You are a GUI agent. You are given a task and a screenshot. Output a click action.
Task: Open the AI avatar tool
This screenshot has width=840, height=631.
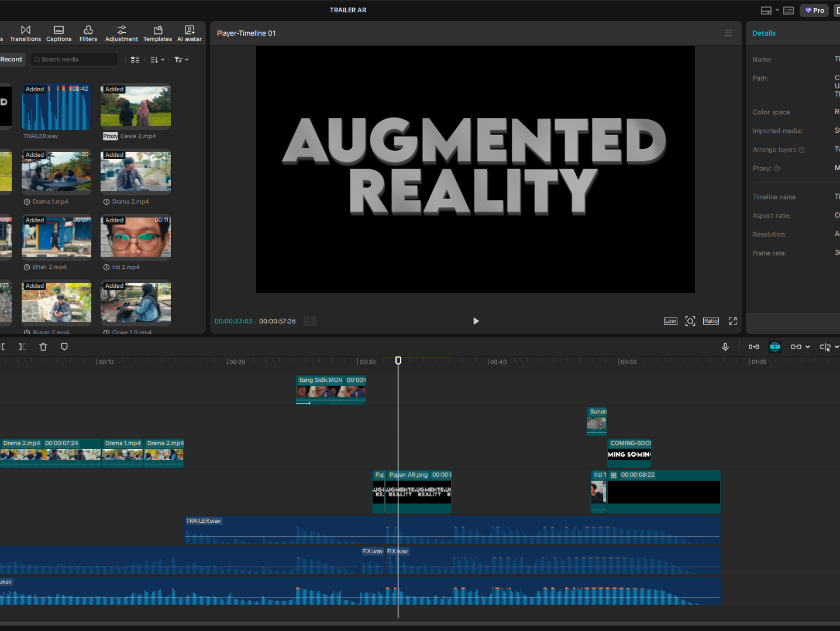pyautogui.click(x=190, y=33)
